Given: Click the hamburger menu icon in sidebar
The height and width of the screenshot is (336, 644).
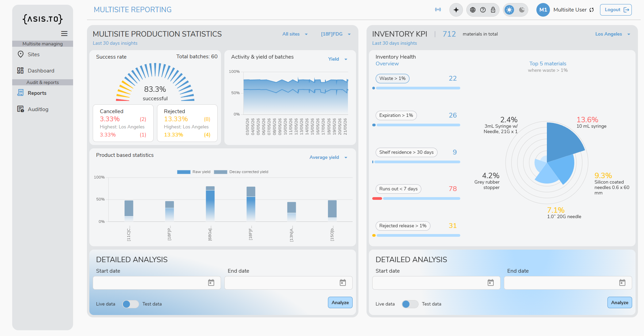Looking at the screenshot, I should coord(64,34).
